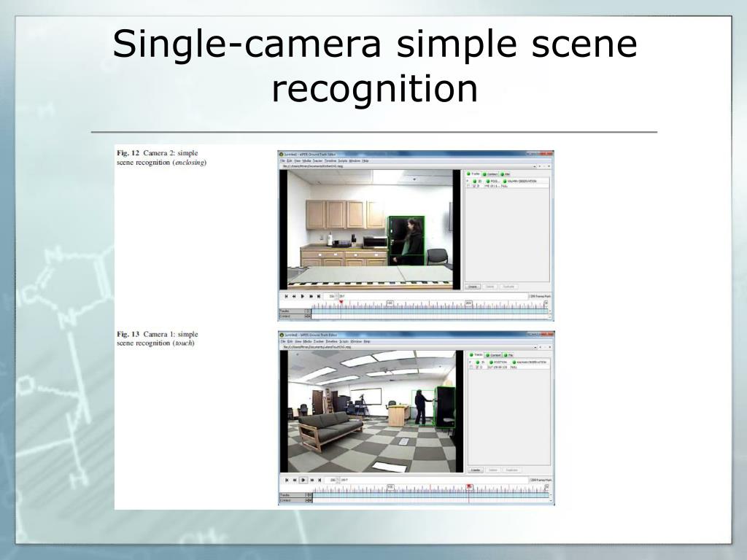Open Window menu in the bottom editor window
This screenshot has width=747, height=560.
click(356, 341)
